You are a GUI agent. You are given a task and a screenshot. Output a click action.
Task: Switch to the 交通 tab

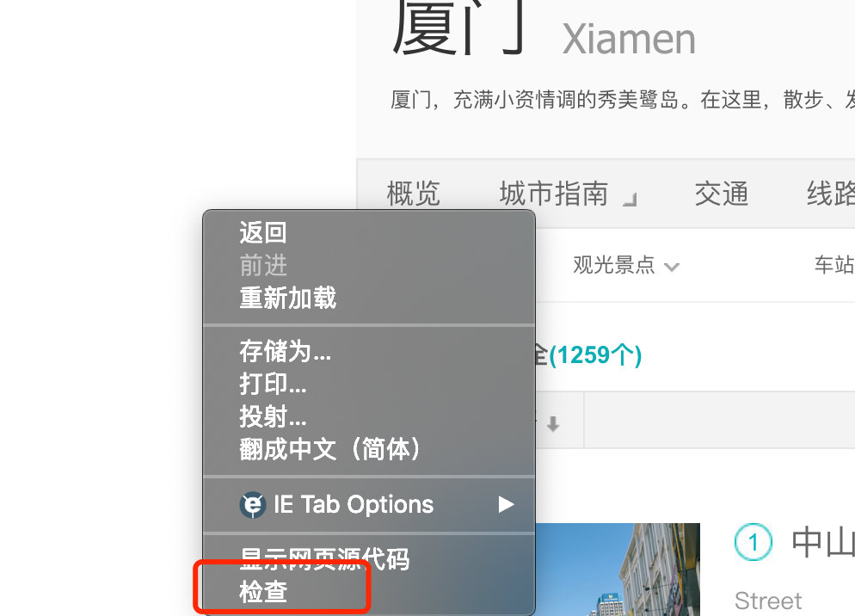722,194
